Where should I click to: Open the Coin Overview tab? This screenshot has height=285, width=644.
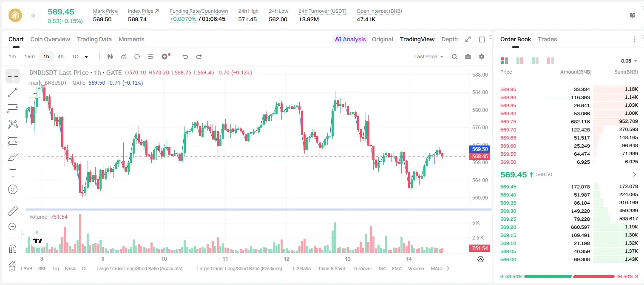pos(50,39)
